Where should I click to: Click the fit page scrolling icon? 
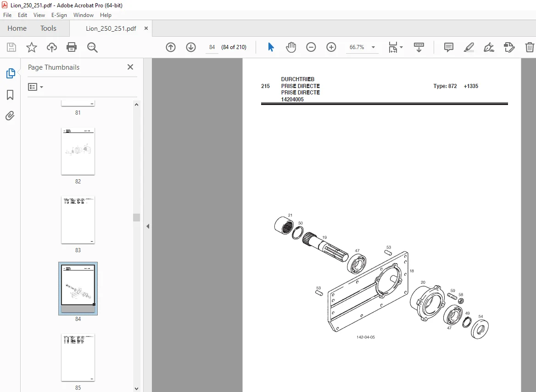tap(393, 47)
